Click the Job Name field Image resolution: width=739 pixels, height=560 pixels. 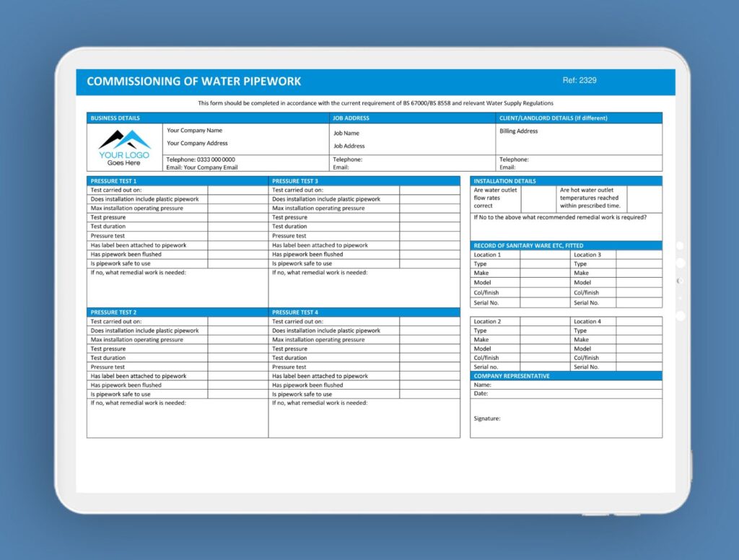coord(346,134)
